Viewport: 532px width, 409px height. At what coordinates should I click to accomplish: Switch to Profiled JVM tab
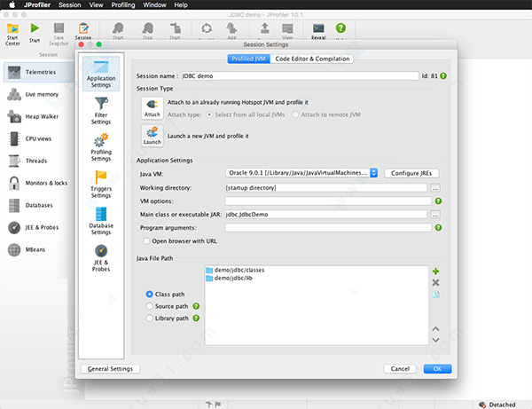click(x=248, y=59)
